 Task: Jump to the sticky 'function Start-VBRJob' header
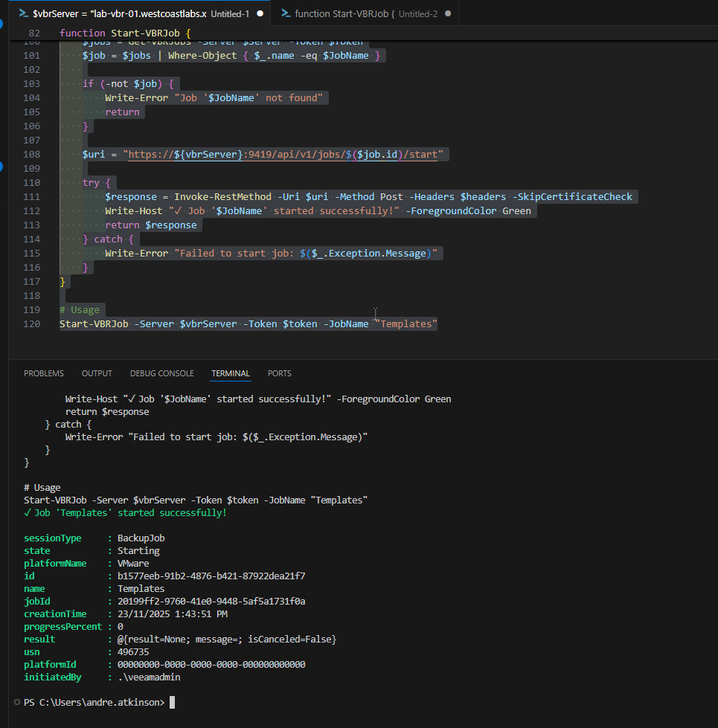click(x=125, y=33)
